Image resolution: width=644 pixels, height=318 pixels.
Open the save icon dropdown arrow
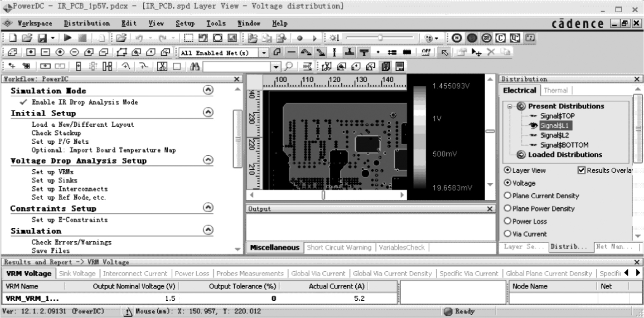(x=52, y=39)
